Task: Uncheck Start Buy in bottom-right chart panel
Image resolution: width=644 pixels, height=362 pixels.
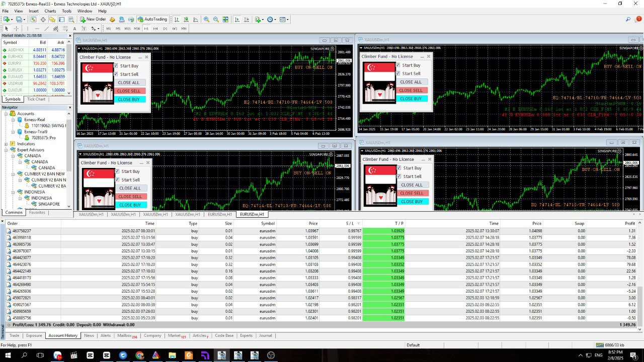Action: pos(399,168)
